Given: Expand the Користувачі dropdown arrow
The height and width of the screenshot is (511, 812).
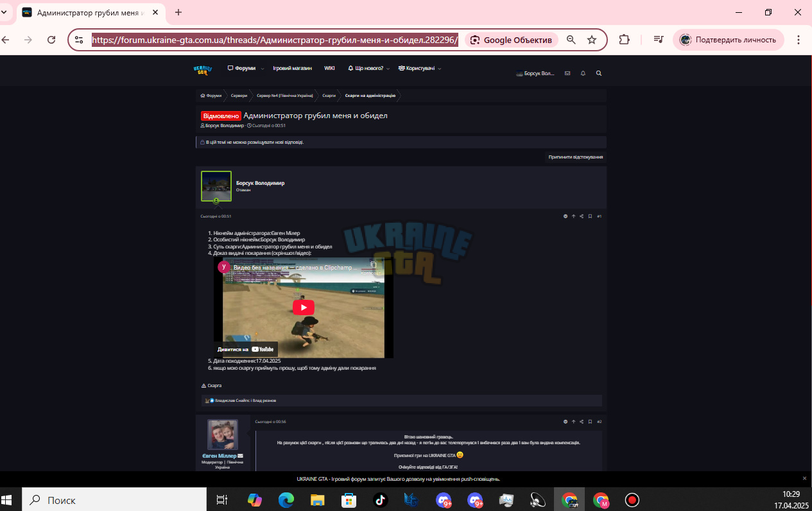Looking at the screenshot, I should point(440,69).
